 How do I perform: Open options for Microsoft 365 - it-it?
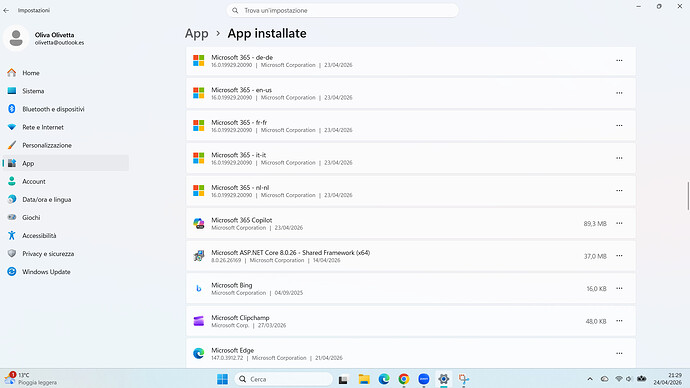619,158
